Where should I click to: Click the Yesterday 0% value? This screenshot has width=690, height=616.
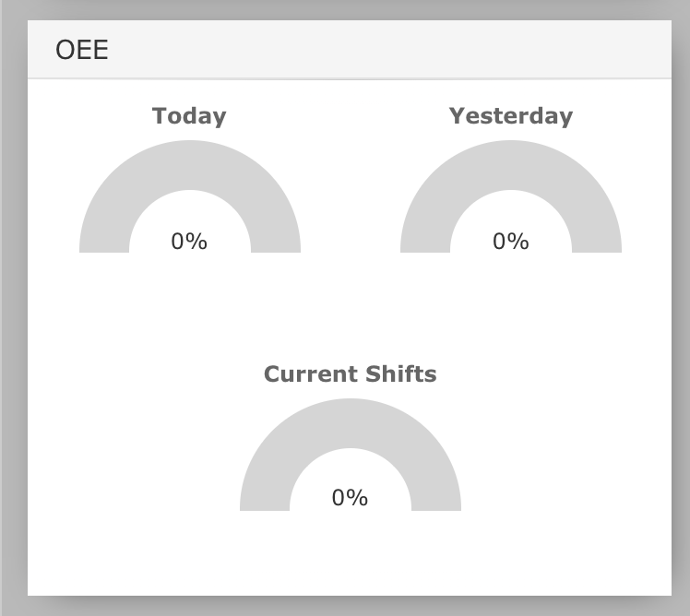[x=511, y=242]
